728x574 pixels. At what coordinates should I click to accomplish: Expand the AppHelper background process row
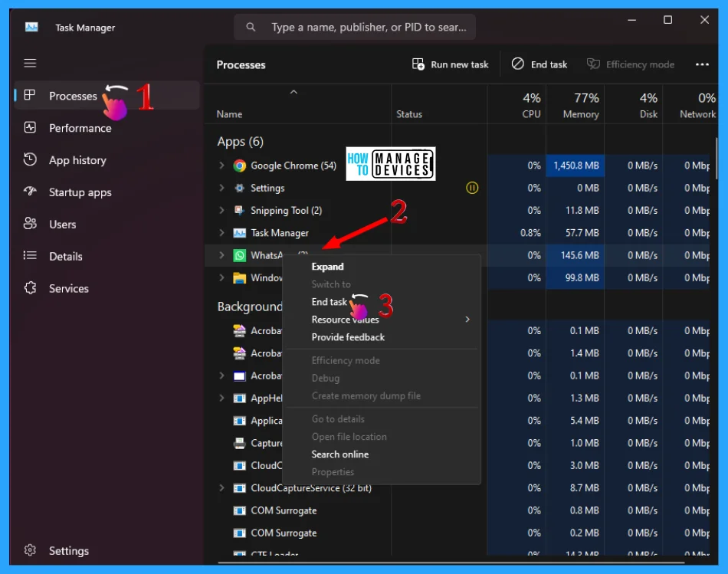pos(222,398)
